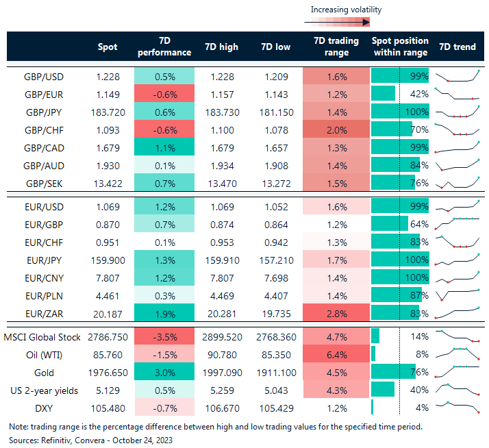Click the Spot position within range header
Screen dimensions: 489x448
click(400, 47)
